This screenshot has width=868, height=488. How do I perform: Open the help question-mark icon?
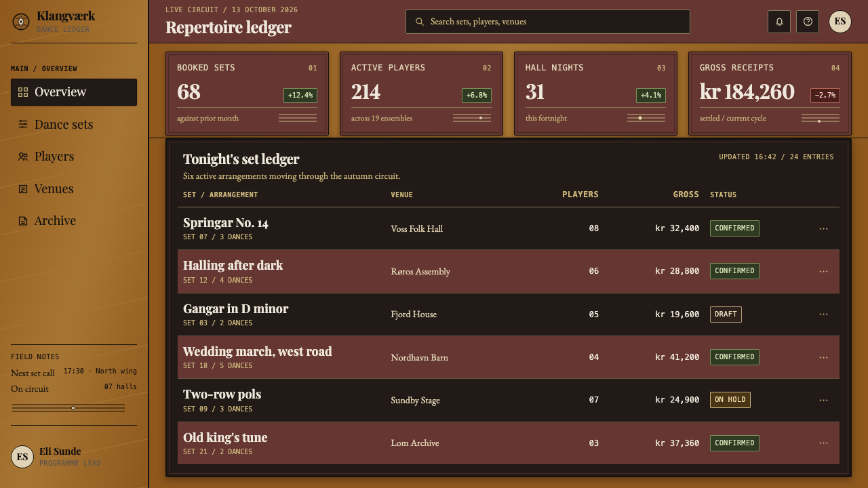coord(808,22)
